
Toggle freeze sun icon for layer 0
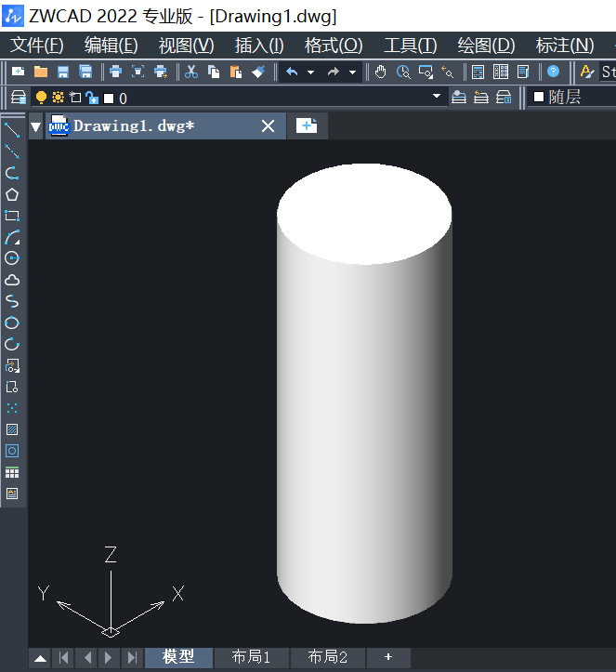click(x=58, y=98)
